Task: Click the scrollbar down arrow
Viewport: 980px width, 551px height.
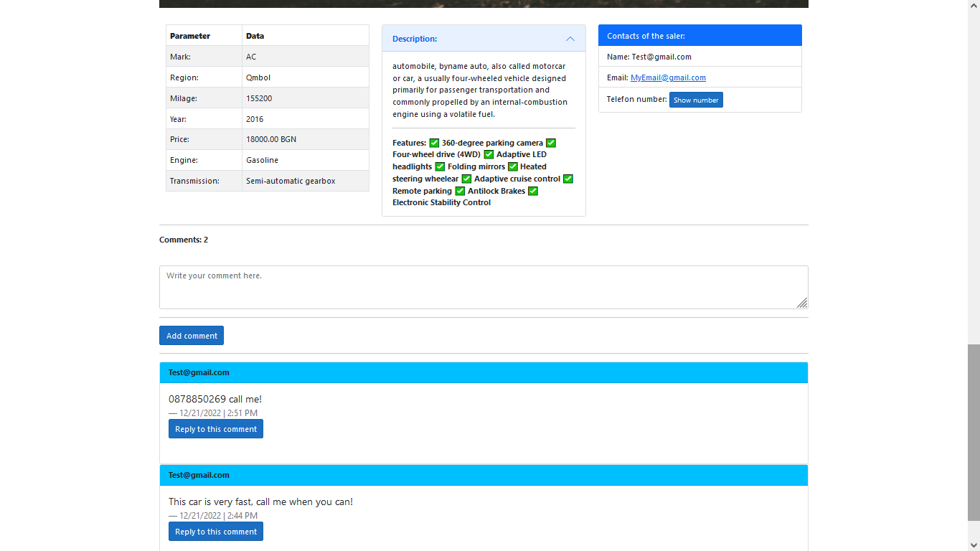Action: [x=974, y=546]
